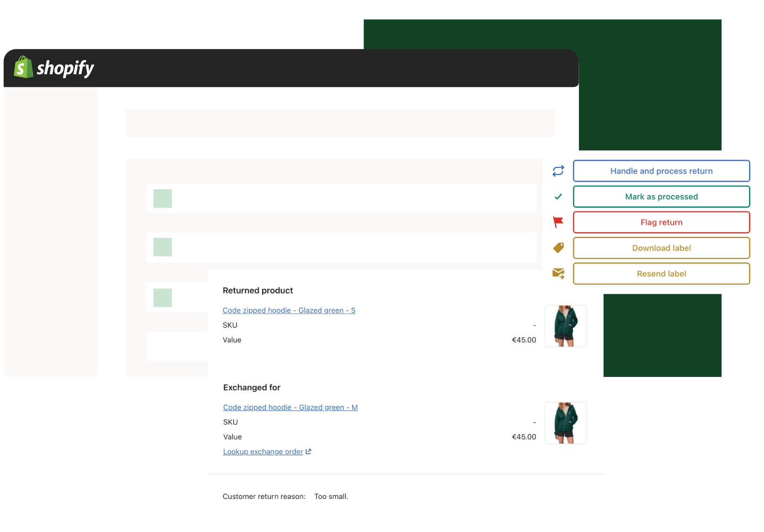Click the 'Too small.' return reason text
This screenshot has height=532, width=764.
[x=331, y=496]
